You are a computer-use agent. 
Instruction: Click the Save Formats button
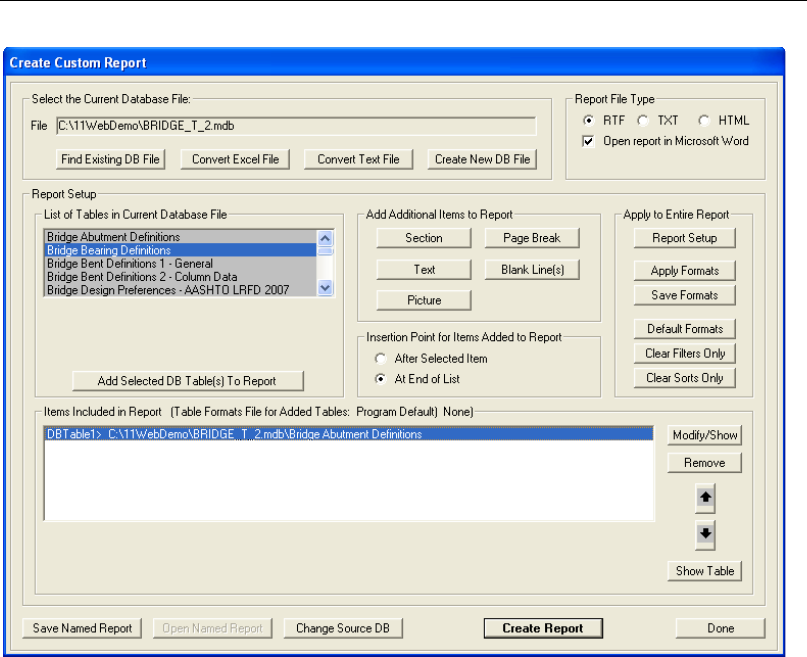pyautogui.click(x=685, y=295)
